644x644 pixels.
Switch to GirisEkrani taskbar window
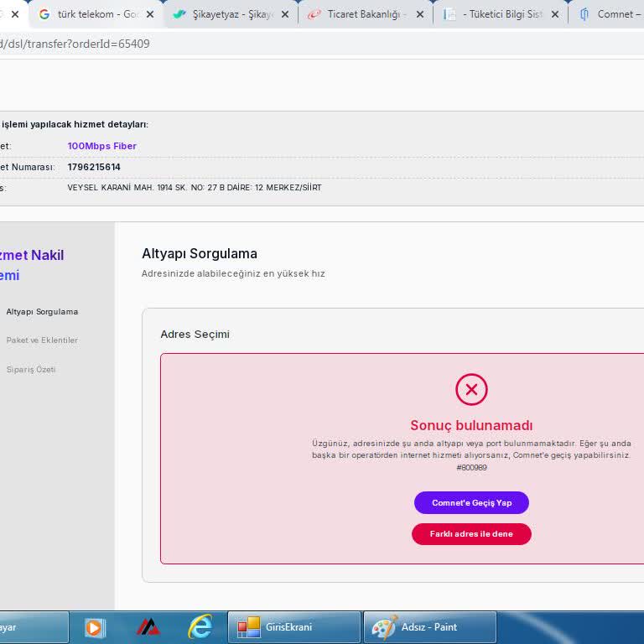294,627
